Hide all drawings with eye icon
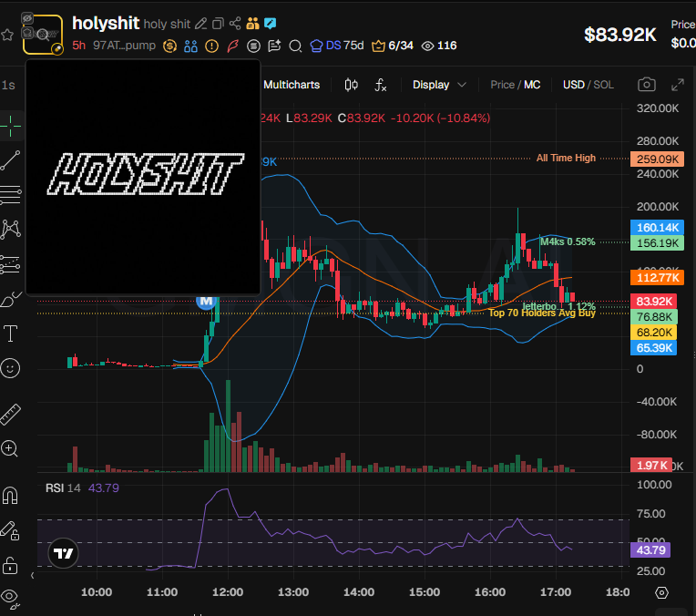Screen dimensions: 696x616 10,598
